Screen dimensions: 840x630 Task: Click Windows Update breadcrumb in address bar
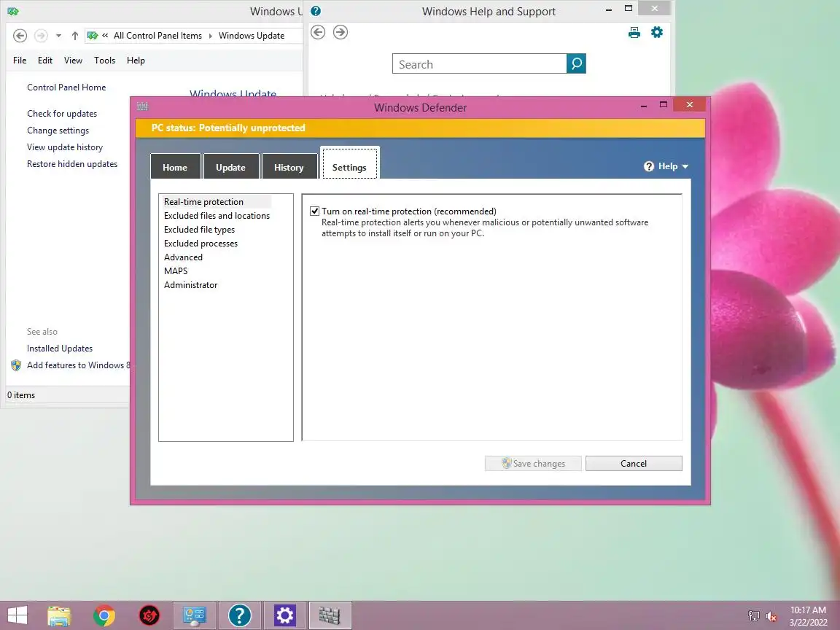[x=252, y=36]
